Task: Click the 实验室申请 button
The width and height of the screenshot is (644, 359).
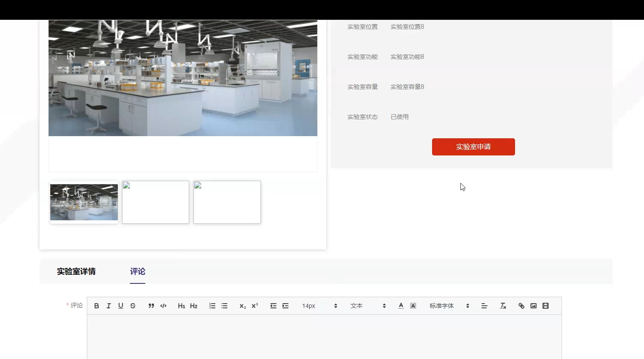Action: [473, 146]
